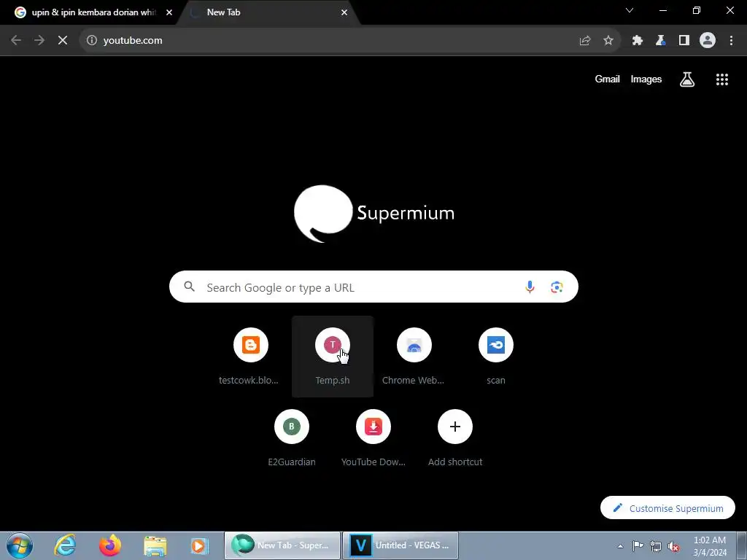Viewport: 747px width, 560px height.
Task: Open the Temp.sh shortcut
Action: click(333, 356)
